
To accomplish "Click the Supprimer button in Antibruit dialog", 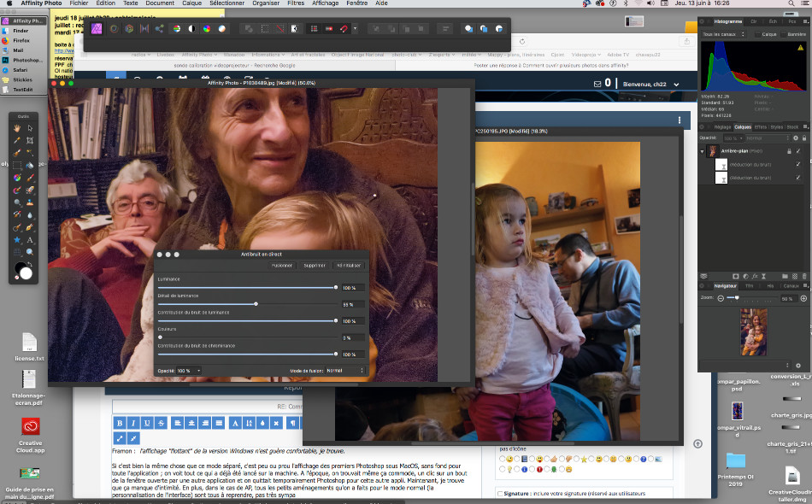I will pyautogui.click(x=315, y=266).
